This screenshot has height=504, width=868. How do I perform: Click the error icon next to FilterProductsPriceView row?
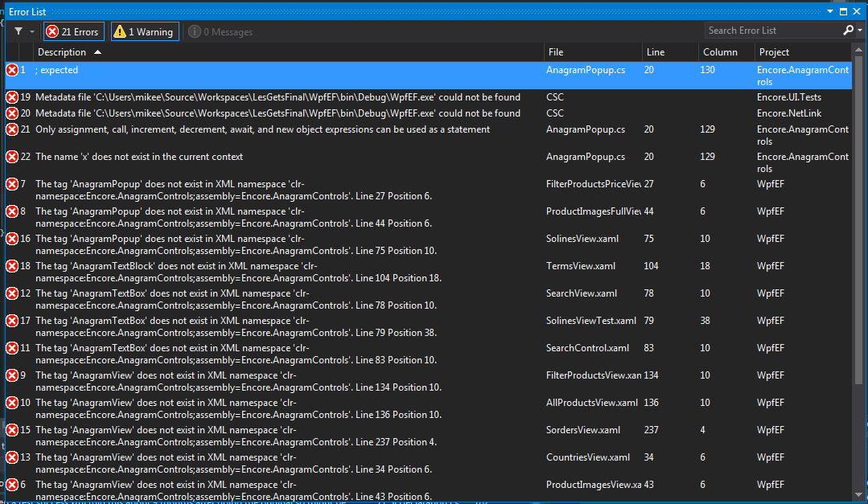(12, 183)
